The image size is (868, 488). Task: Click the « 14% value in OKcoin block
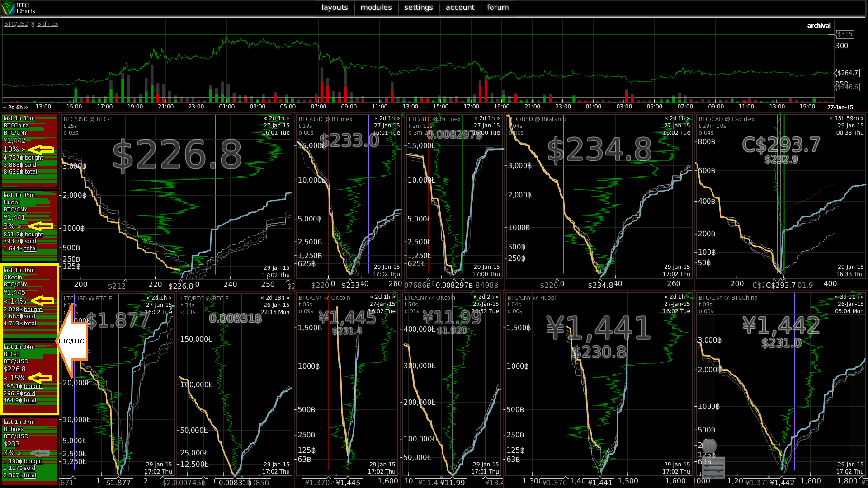14,301
